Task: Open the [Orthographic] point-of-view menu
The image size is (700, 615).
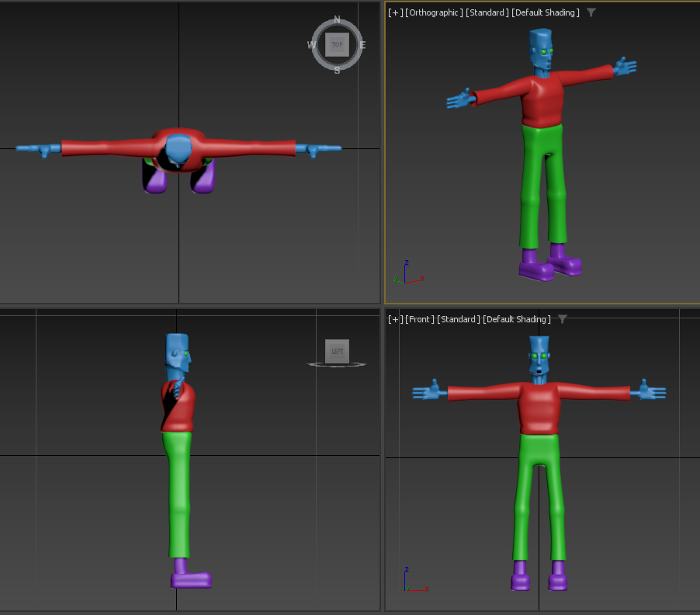Action: tap(434, 12)
